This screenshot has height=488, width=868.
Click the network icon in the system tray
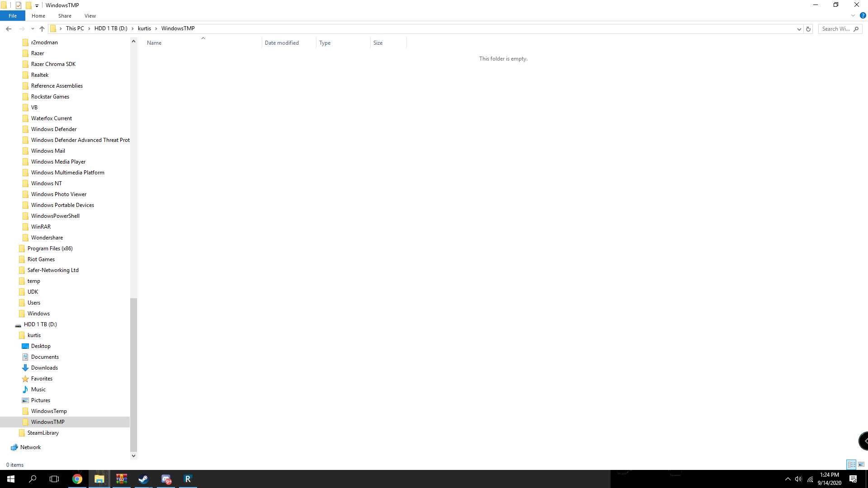tap(810, 479)
